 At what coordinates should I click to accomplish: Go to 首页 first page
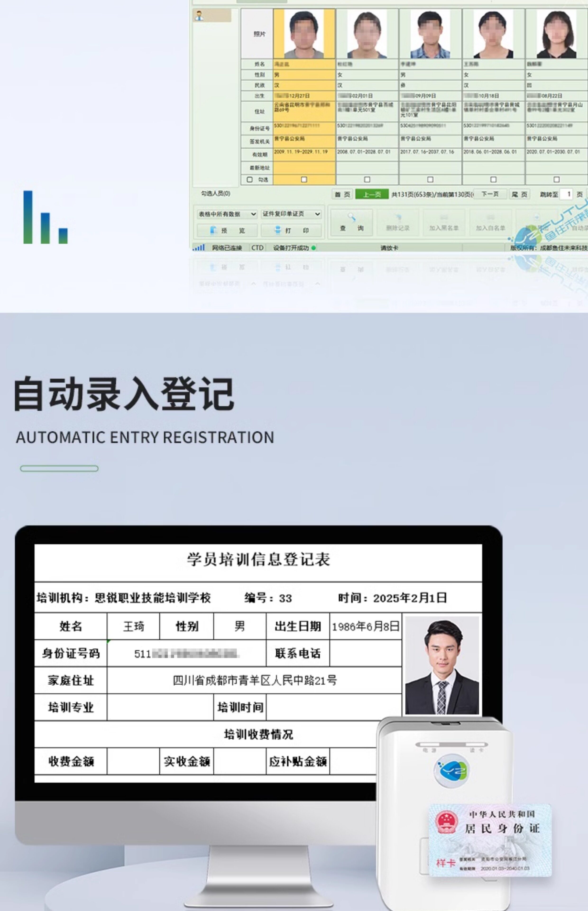342,195
